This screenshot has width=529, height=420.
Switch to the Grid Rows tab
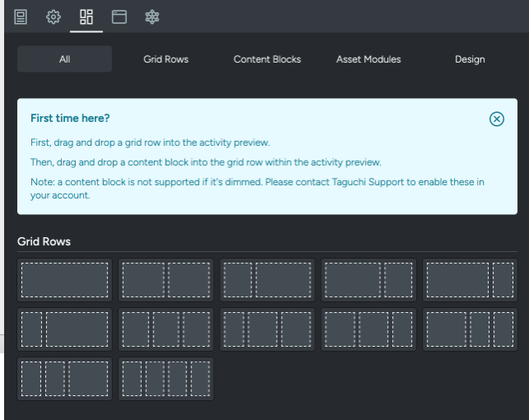[166, 59]
